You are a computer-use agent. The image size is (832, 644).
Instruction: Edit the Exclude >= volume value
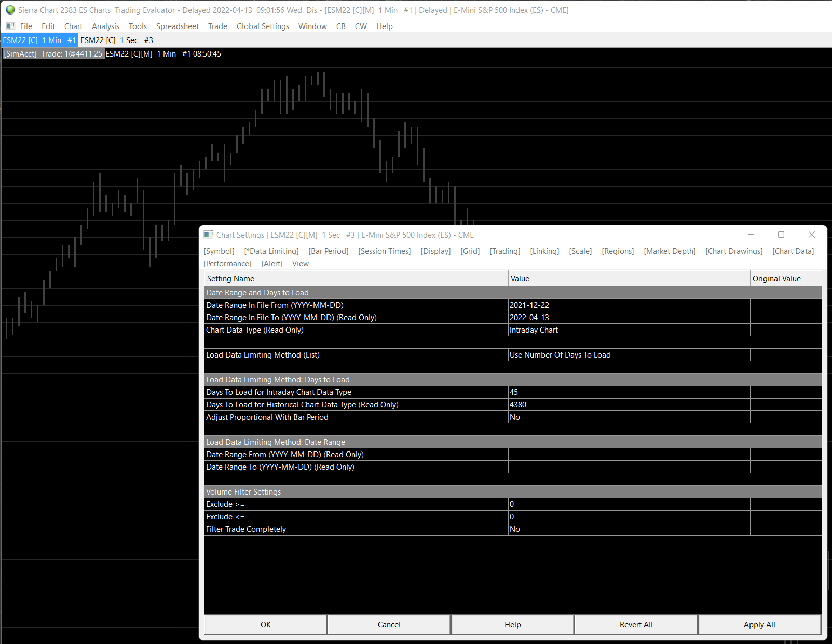point(629,504)
